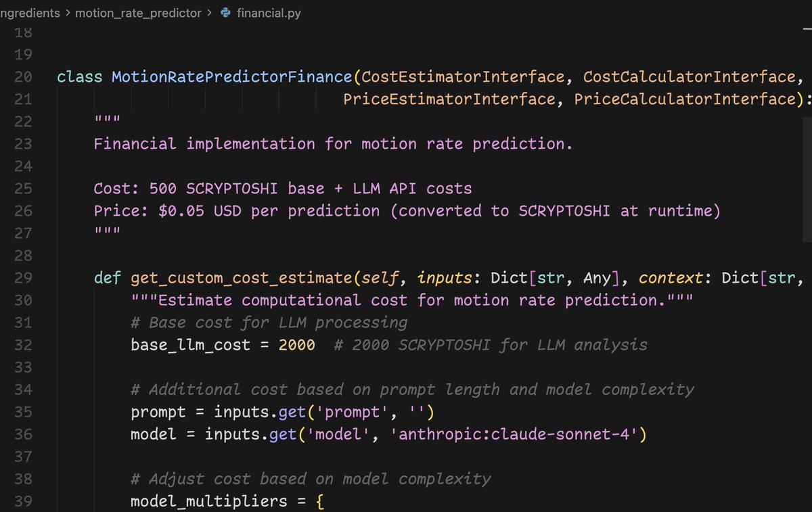
Task: Click the docstring line 'Financial implementation for motion rate prediction.'
Action: [333, 144]
